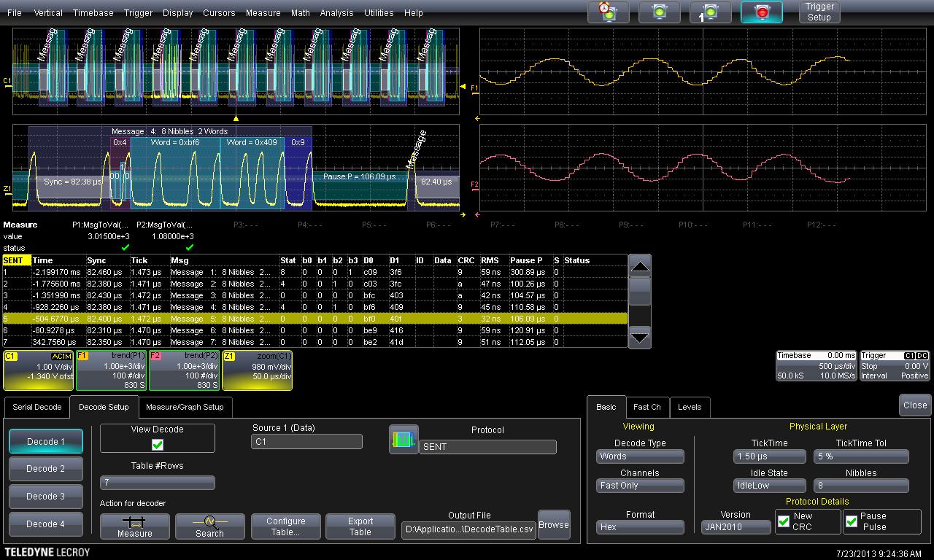The width and height of the screenshot is (934, 560).
Task: Click the Normal trigger mode green icon
Action: click(659, 12)
